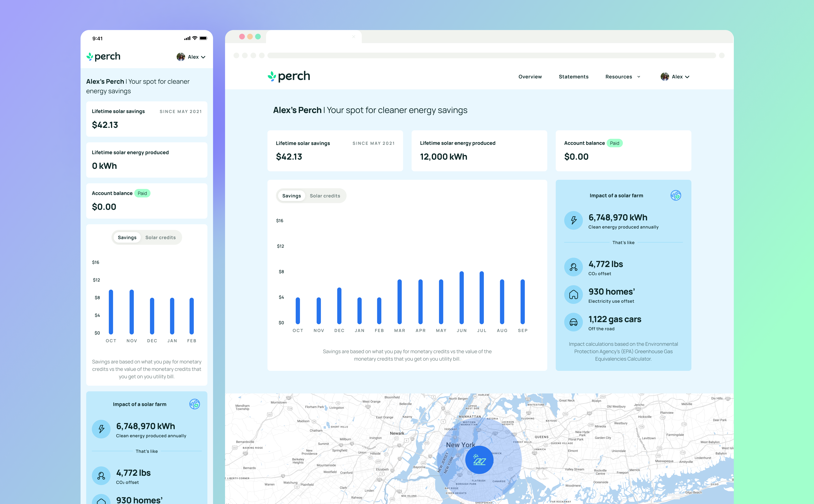Click the CO₂ offset weight icon
The image size is (814, 504).
point(573,267)
